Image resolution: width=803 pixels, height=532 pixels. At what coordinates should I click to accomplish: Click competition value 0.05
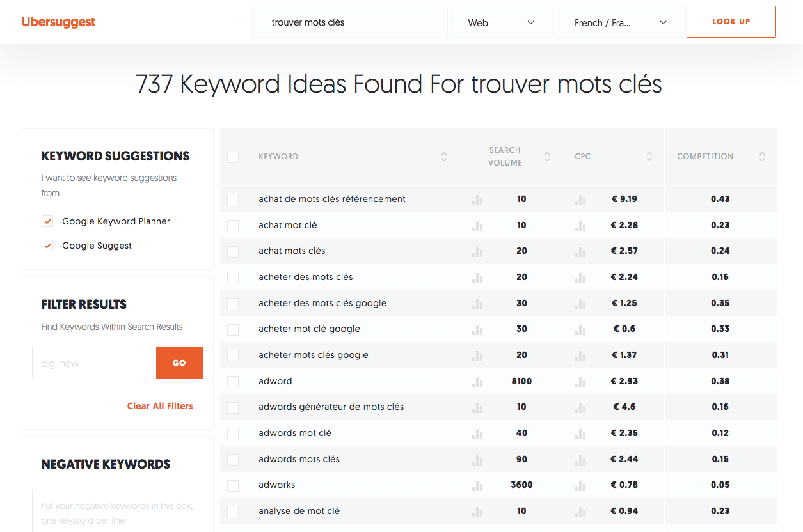pyautogui.click(x=720, y=485)
